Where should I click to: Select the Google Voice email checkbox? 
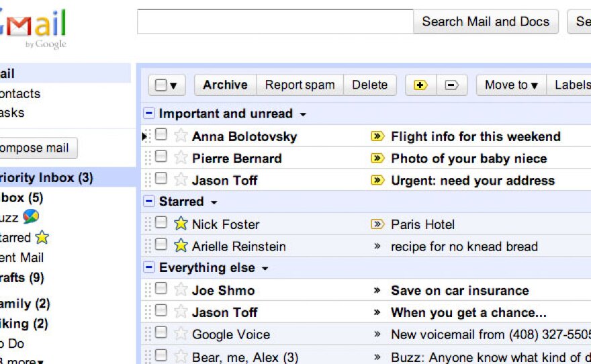(x=161, y=332)
